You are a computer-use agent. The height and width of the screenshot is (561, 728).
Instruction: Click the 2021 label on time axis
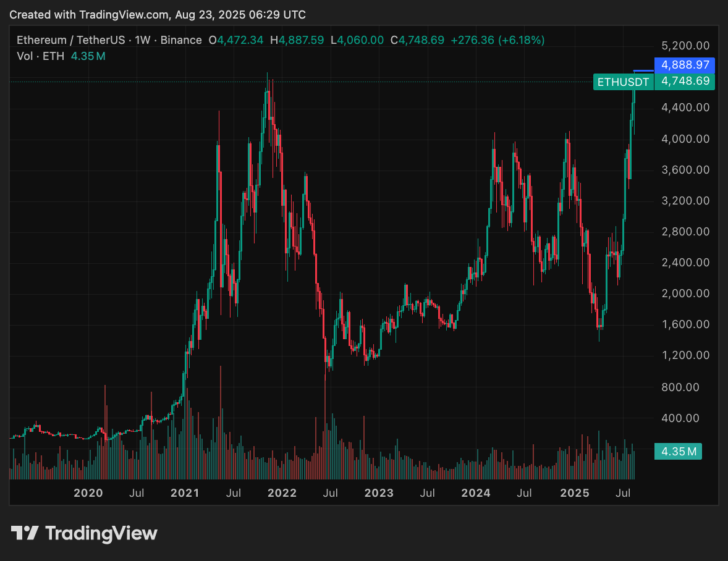tap(185, 493)
